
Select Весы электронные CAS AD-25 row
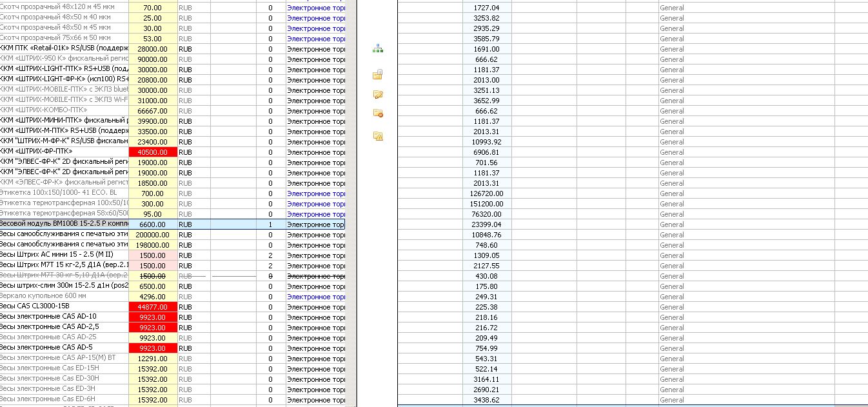click(x=173, y=338)
